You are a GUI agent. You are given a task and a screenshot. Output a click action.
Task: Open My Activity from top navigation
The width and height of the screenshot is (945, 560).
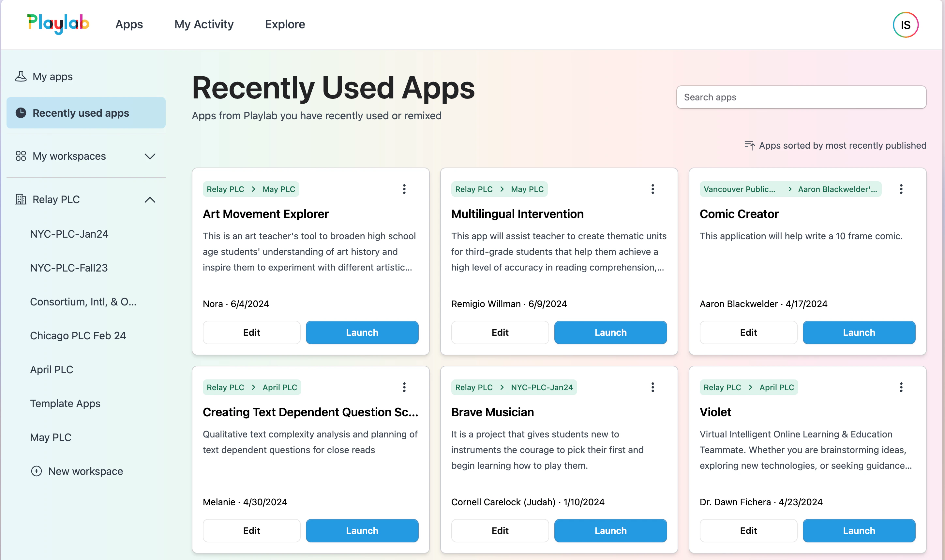coord(204,24)
